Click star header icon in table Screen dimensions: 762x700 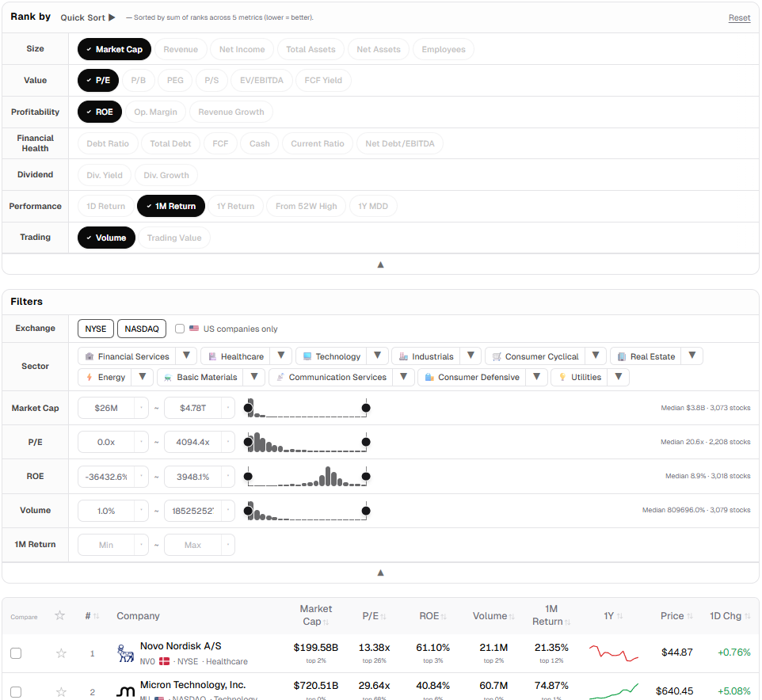click(59, 615)
